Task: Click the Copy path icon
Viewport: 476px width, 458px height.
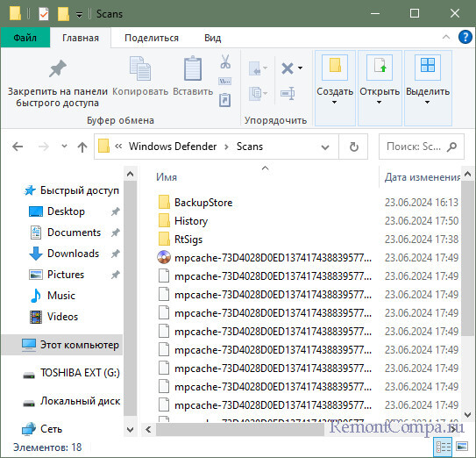Action: (225, 81)
